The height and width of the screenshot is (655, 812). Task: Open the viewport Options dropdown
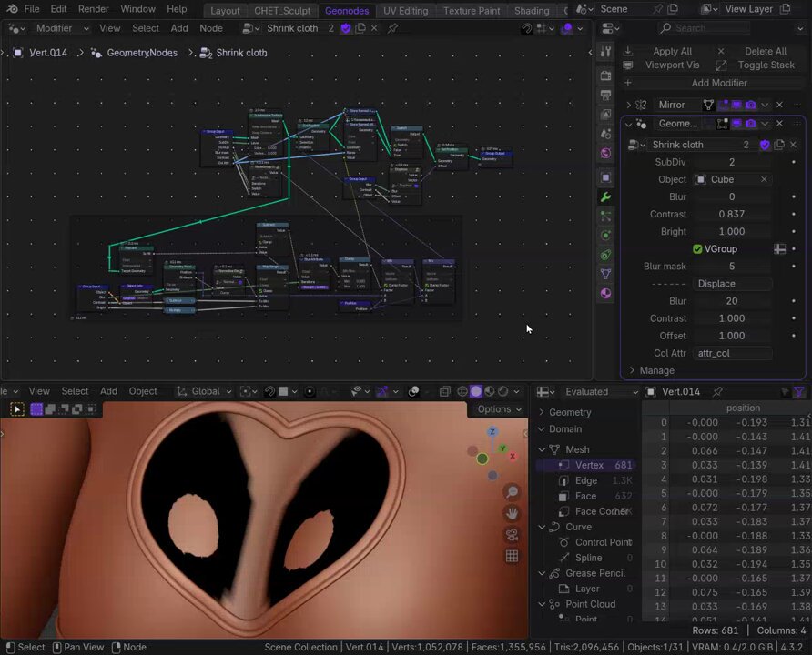click(x=499, y=409)
